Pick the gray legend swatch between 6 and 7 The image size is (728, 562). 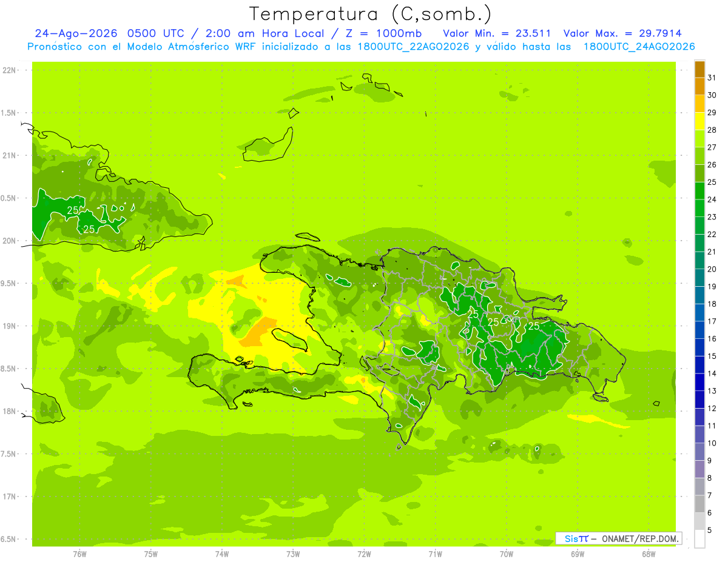(699, 504)
